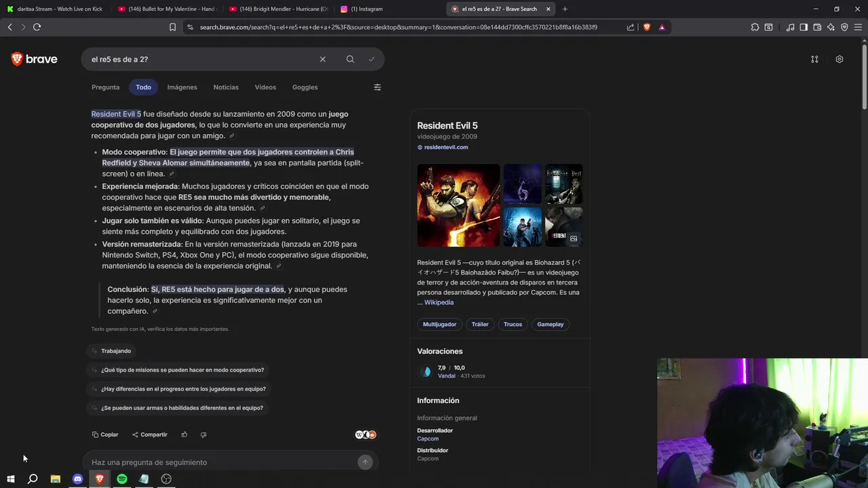Open the Windows Start button
868x488 pixels.
point(11,479)
